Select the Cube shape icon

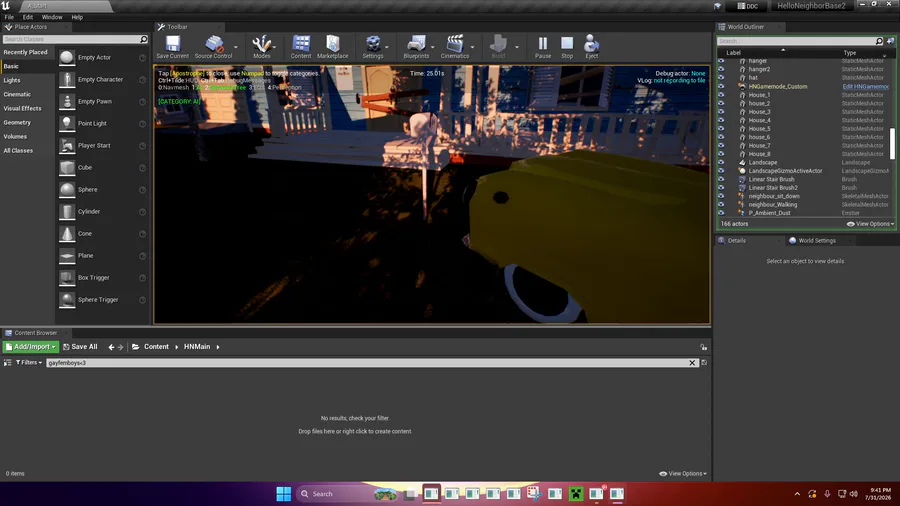click(67, 168)
